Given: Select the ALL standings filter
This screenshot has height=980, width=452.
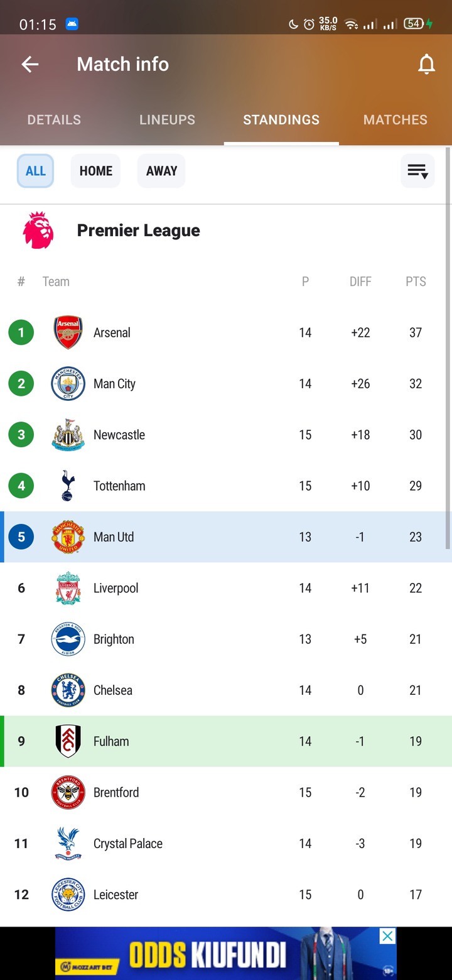Looking at the screenshot, I should 35,171.
